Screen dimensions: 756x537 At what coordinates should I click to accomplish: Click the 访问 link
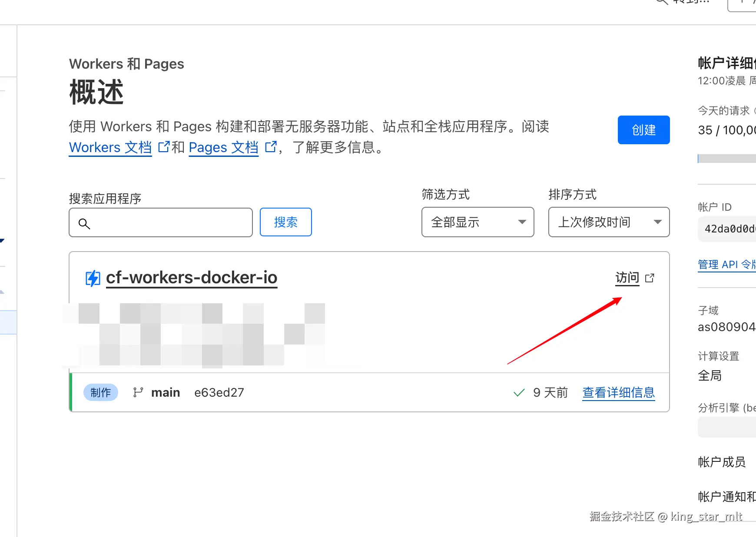click(627, 278)
